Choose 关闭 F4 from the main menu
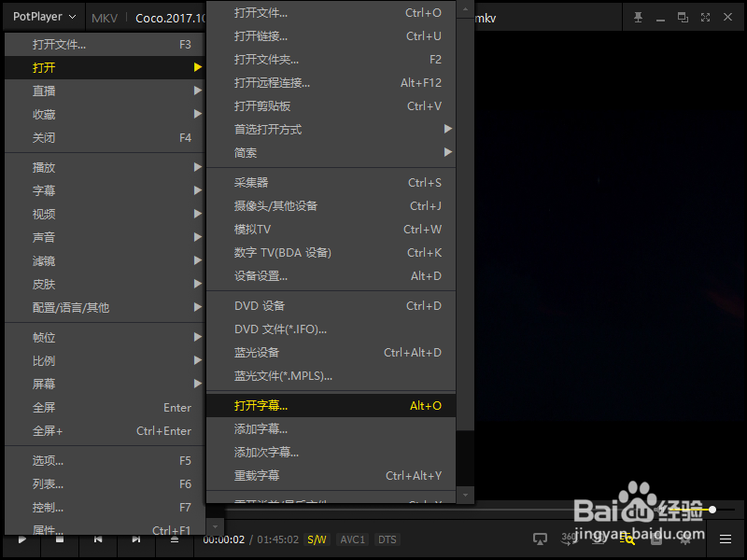Screen dimensions: 747x560 point(105,137)
